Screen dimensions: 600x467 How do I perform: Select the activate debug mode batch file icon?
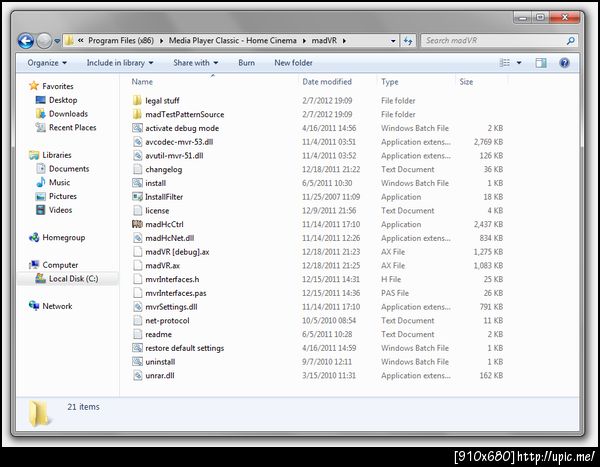[x=137, y=128]
